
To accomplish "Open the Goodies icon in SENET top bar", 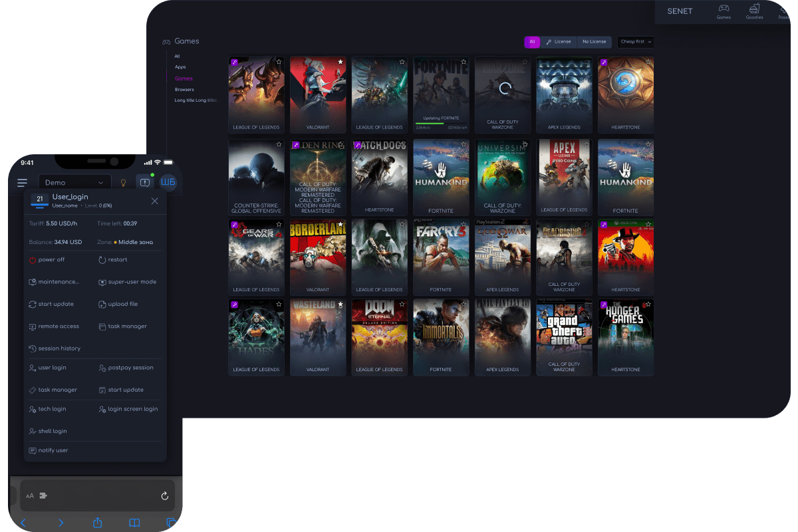I will pos(754,11).
